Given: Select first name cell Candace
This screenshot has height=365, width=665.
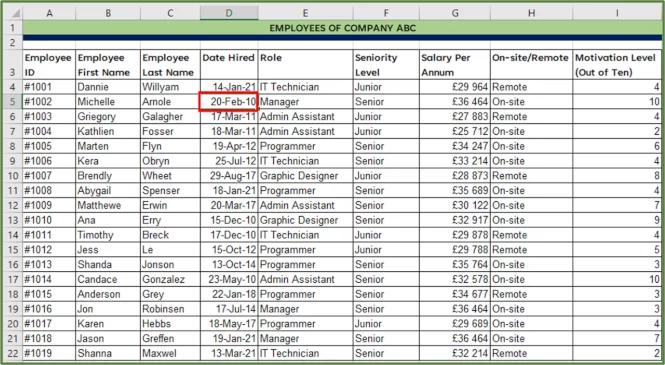Looking at the screenshot, I should [108, 279].
